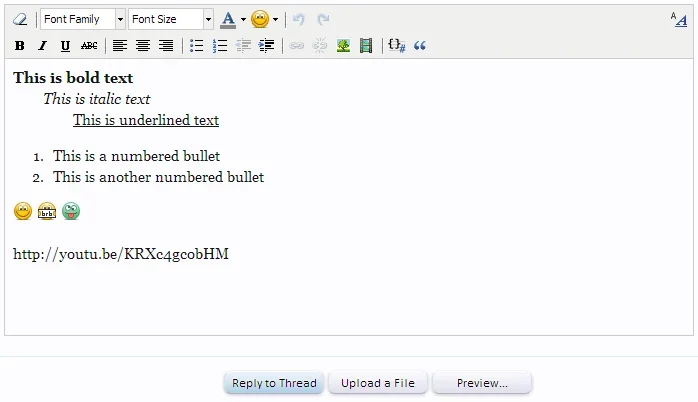
Task: Click the Undo arrow icon
Action: [x=299, y=19]
